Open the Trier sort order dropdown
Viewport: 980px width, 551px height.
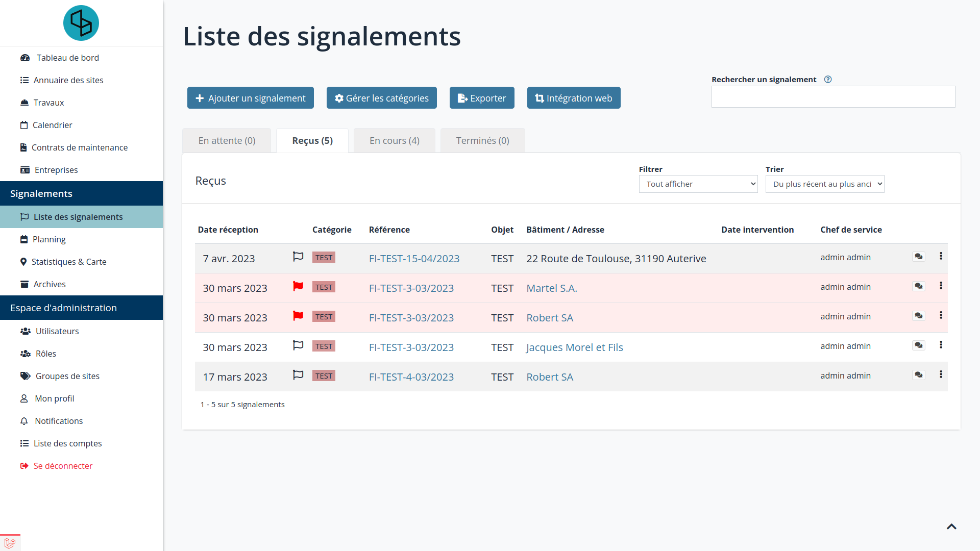pyautogui.click(x=824, y=184)
